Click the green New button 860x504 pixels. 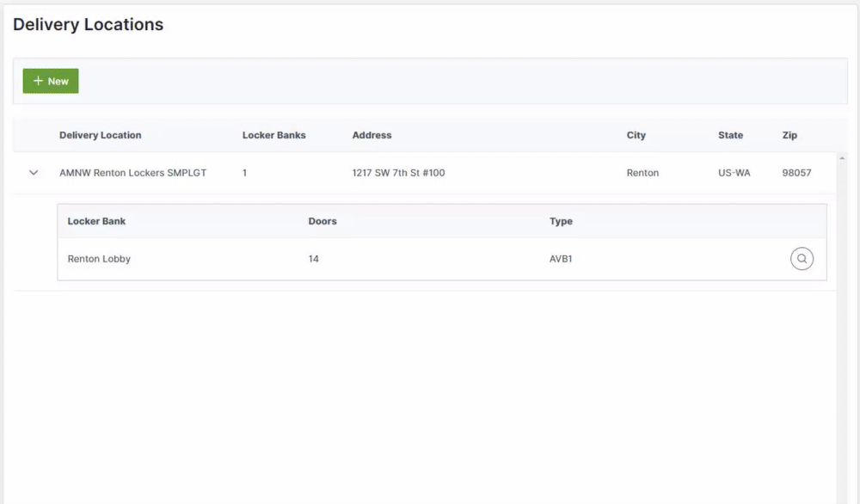click(51, 81)
